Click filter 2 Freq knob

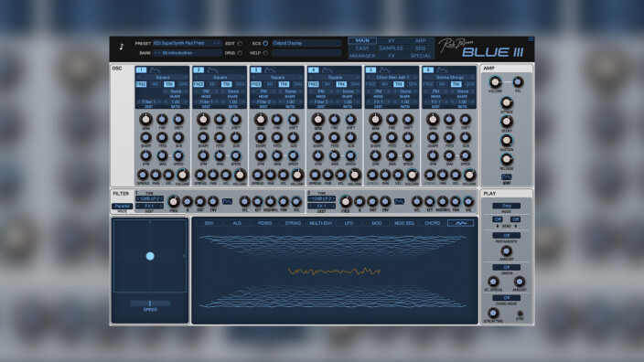coord(346,201)
